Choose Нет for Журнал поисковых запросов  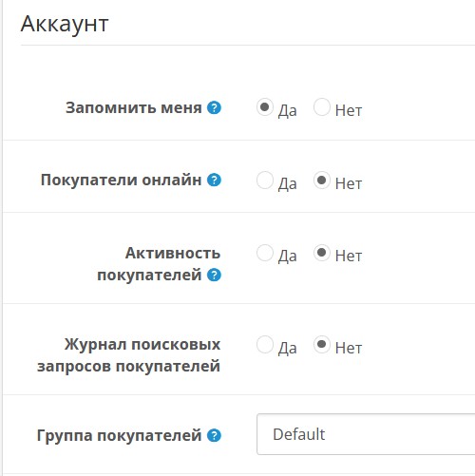click(x=322, y=344)
